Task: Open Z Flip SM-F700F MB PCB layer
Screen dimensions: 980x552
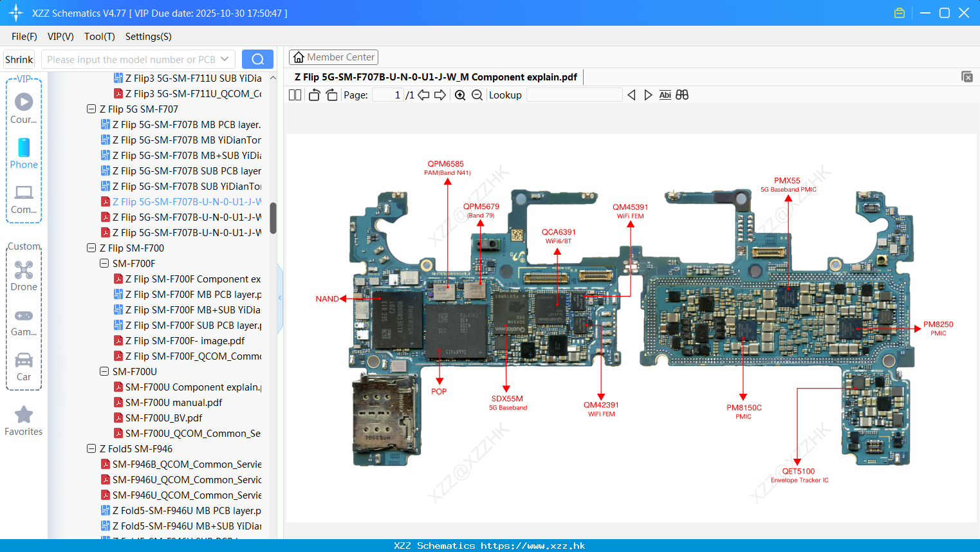Action: [x=187, y=294]
